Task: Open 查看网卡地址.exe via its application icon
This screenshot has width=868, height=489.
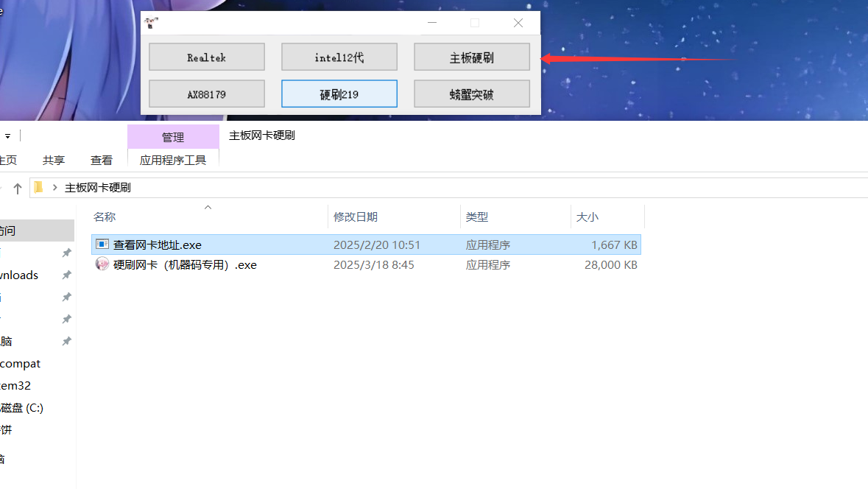Action: click(x=101, y=245)
